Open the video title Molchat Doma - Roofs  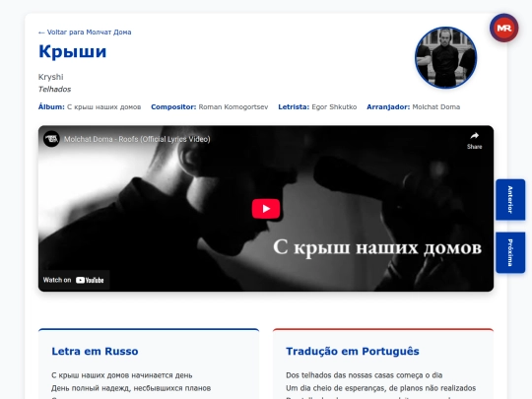coord(137,139)
